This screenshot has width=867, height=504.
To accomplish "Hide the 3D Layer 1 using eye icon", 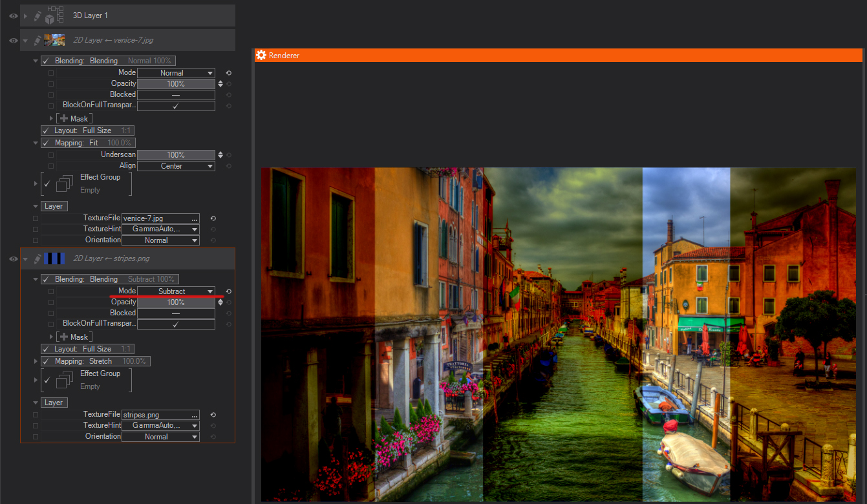I will (x=13, y=16).
